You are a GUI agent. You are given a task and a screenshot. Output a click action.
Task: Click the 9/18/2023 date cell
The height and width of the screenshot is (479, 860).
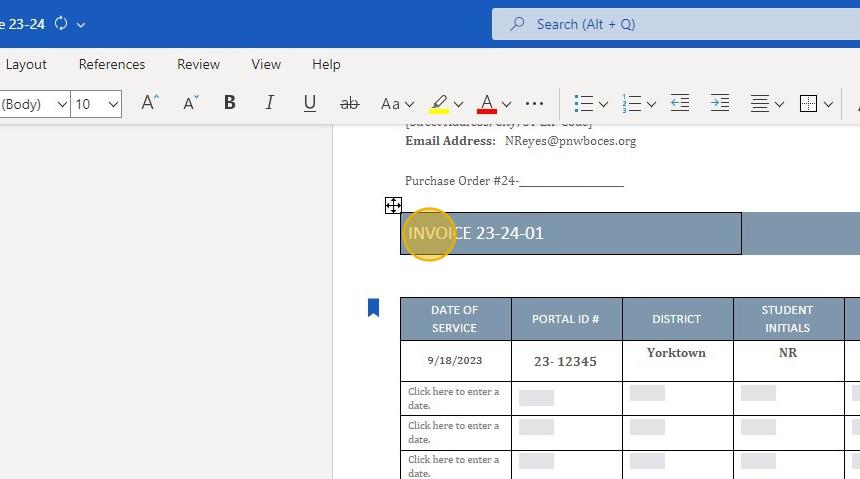455,360
